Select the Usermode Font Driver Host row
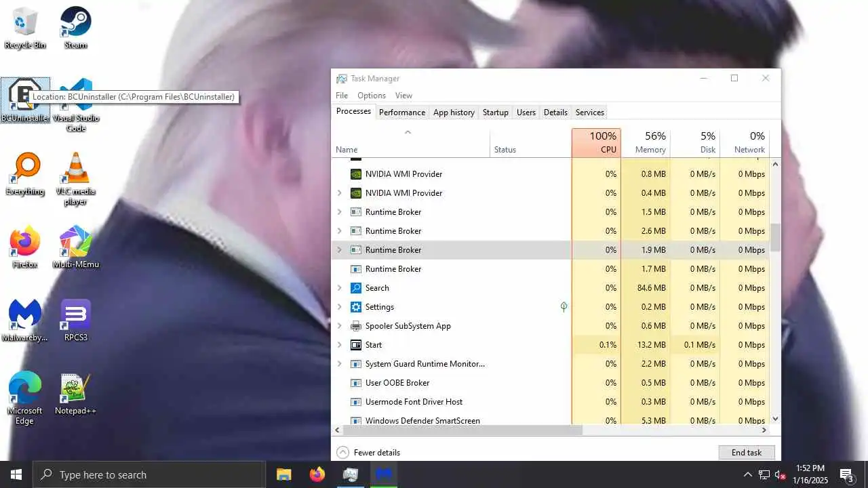This screenshot has height=488, width=868. pyautogui.click(x=551, y=402)
